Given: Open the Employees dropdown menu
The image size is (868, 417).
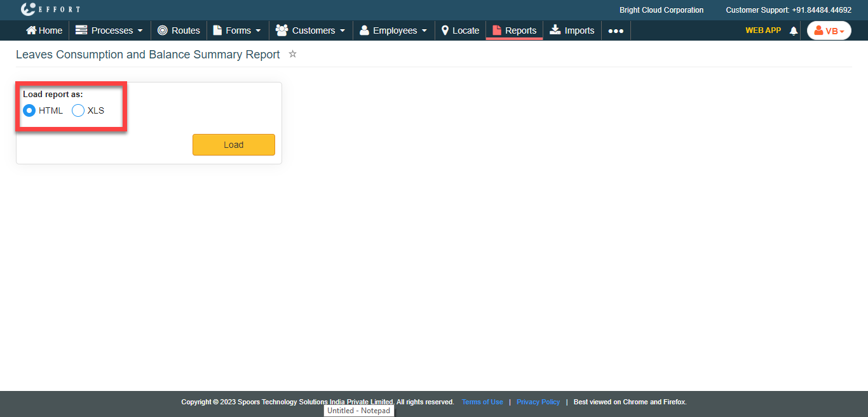Looking at the screenshot, I should [393, 30].
